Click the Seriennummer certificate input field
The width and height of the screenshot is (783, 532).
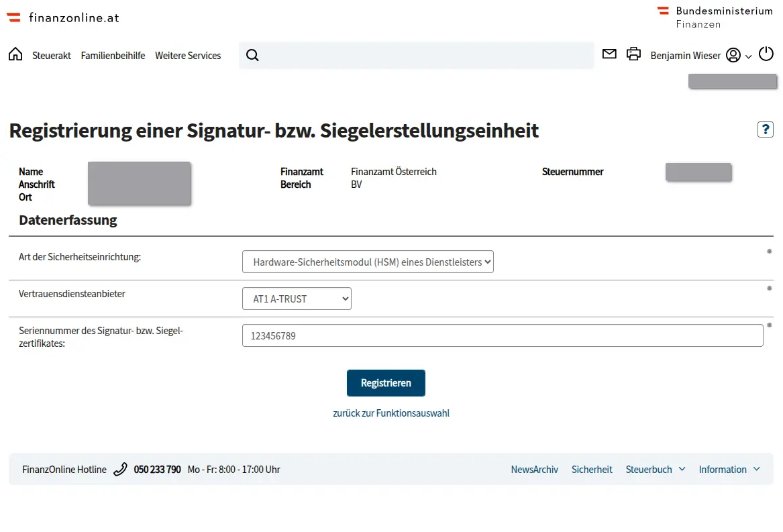pyautogui.click(x=502, y=335)
